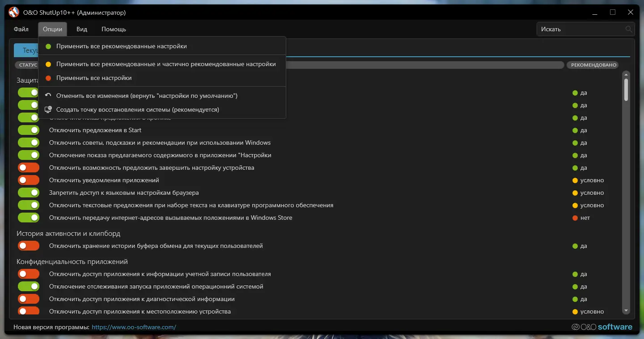Viewport: 644px width, 339px height.
Task: Click да beside Отключить предложения в Start
Action: click(x=580, y=130)
